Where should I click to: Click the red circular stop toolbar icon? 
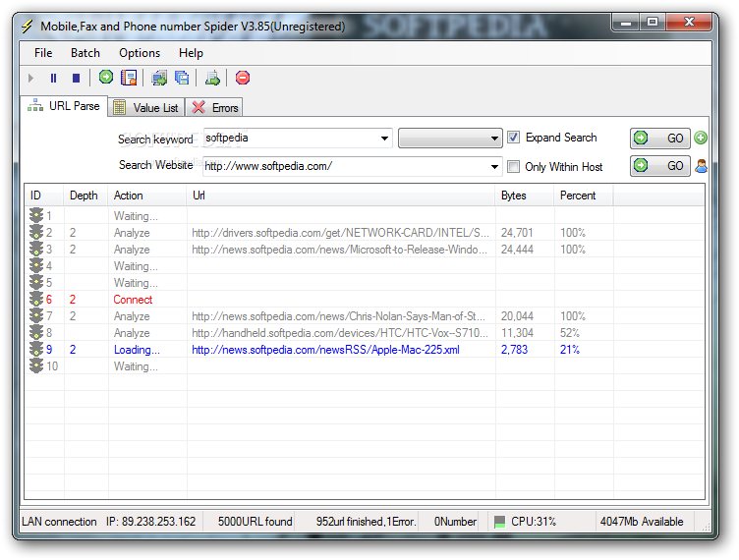pos(243,78)
